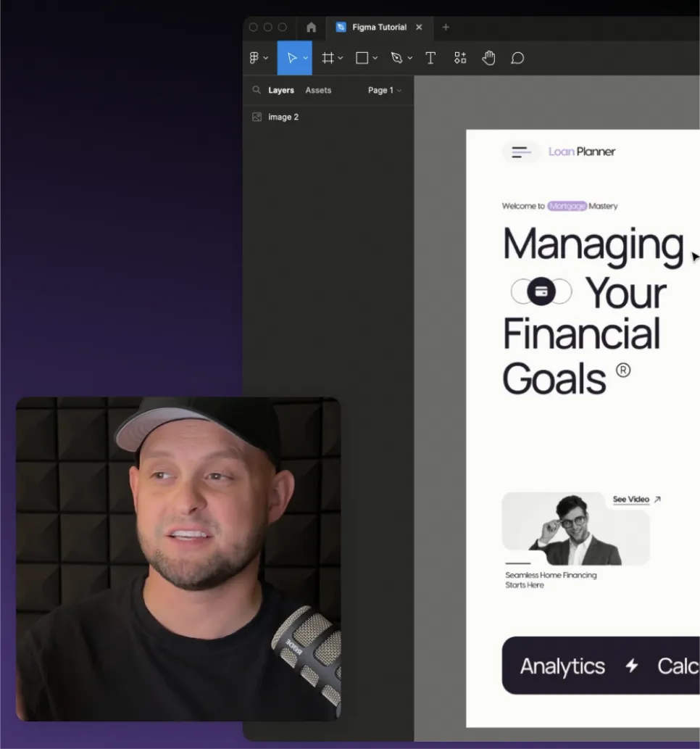Open the Resources panel
This screenshot has width=700, height=749.
[459, 58]
